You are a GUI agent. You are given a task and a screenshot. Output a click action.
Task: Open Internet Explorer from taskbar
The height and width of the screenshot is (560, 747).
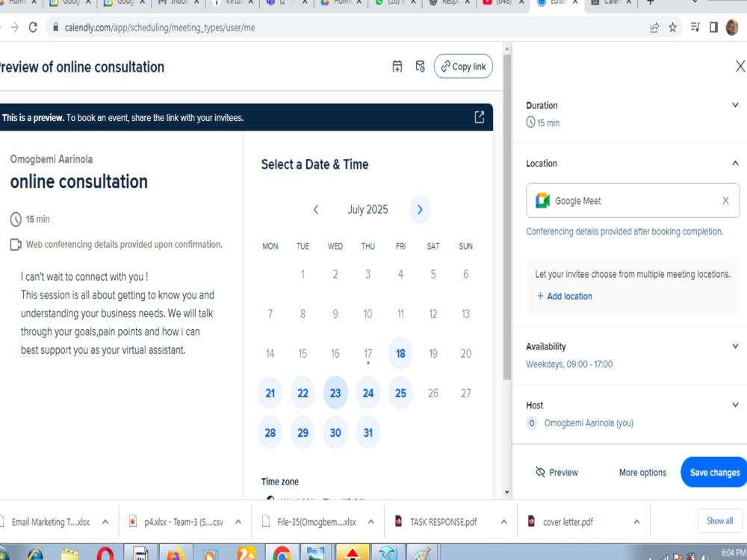[x=35, y=554]
